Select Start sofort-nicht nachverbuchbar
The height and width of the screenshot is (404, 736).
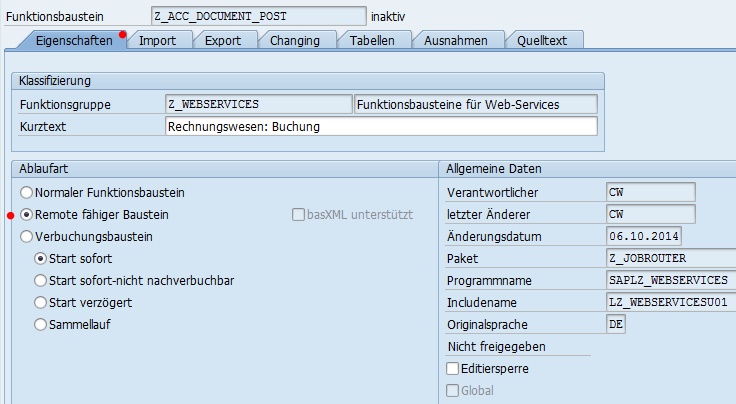pos(41,281)
